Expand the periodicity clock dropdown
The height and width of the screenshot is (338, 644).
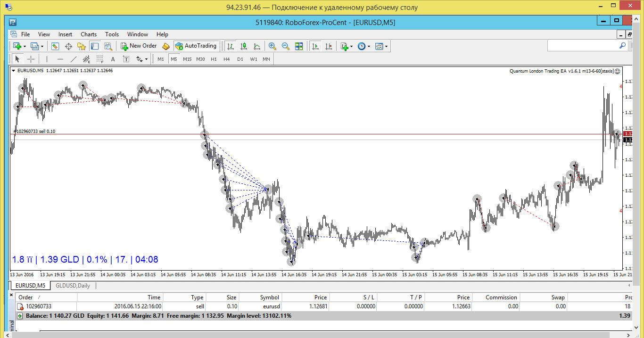coord(369,46)
